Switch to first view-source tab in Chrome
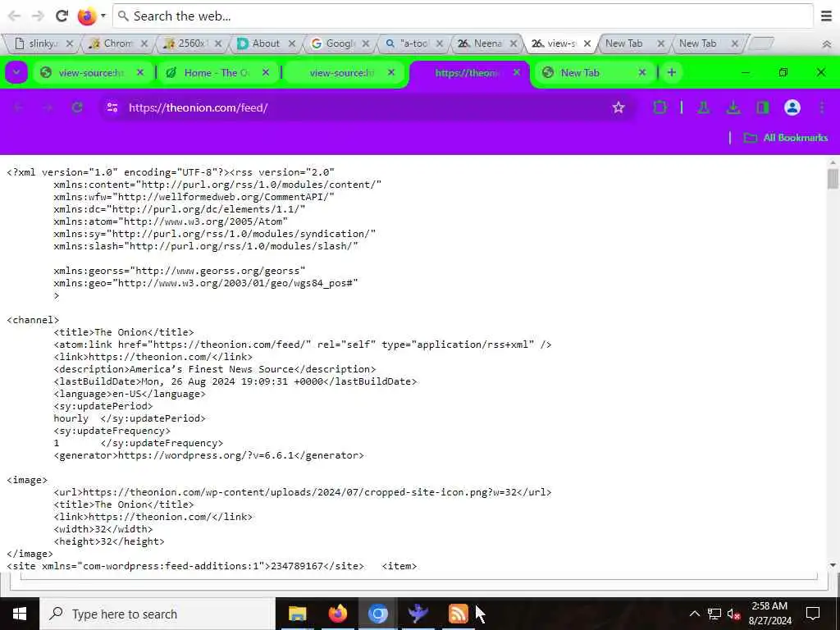This screenshot has width=840, height=630. pos(91,72)
